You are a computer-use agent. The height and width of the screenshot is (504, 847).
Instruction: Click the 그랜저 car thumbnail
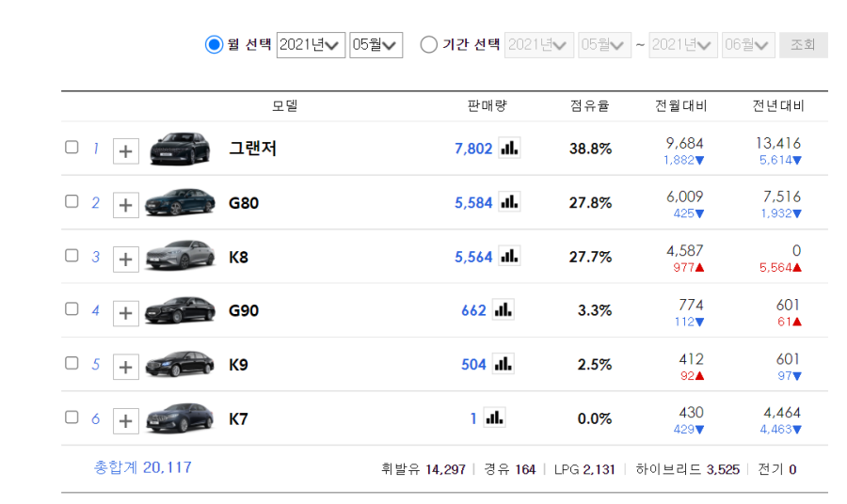tap(180, 149)
